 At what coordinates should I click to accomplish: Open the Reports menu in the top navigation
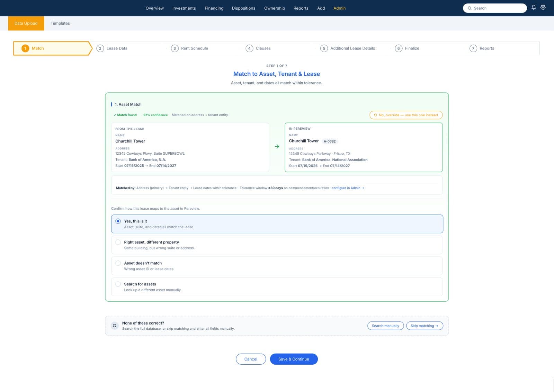coord(301,8)
